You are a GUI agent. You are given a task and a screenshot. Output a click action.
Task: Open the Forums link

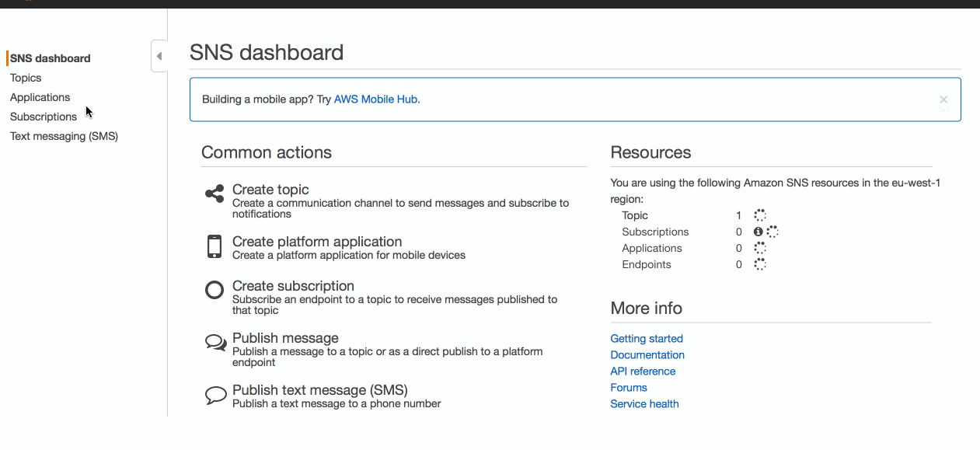629,388
